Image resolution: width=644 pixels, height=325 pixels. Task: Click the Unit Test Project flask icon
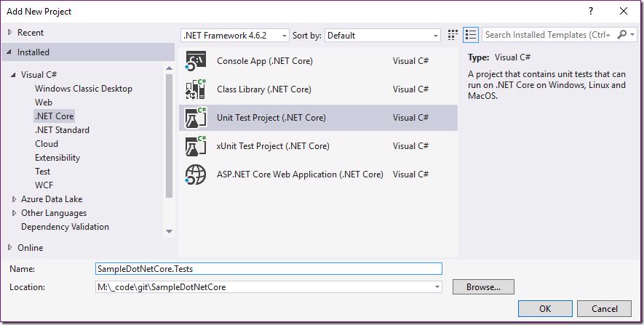pyautogui.click(x=196, y=118)
